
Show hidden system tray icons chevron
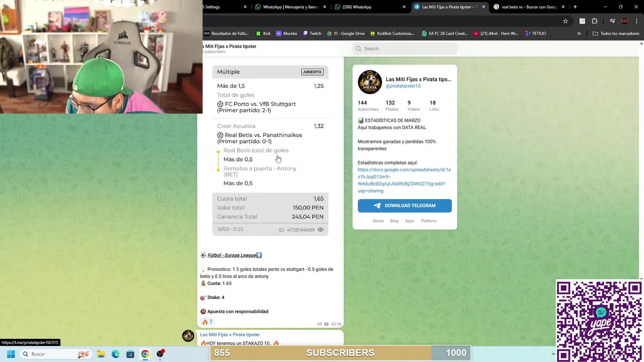point(553,354)
